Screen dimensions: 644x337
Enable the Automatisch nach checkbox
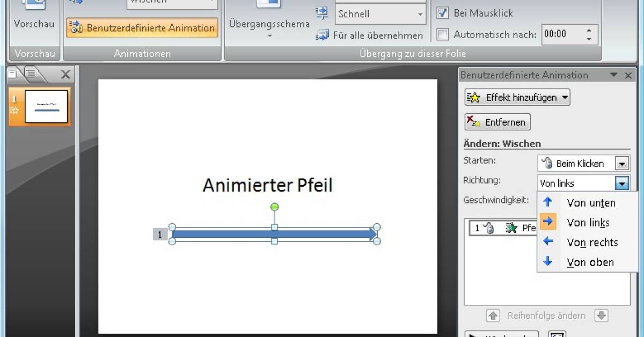click(443, 34)
